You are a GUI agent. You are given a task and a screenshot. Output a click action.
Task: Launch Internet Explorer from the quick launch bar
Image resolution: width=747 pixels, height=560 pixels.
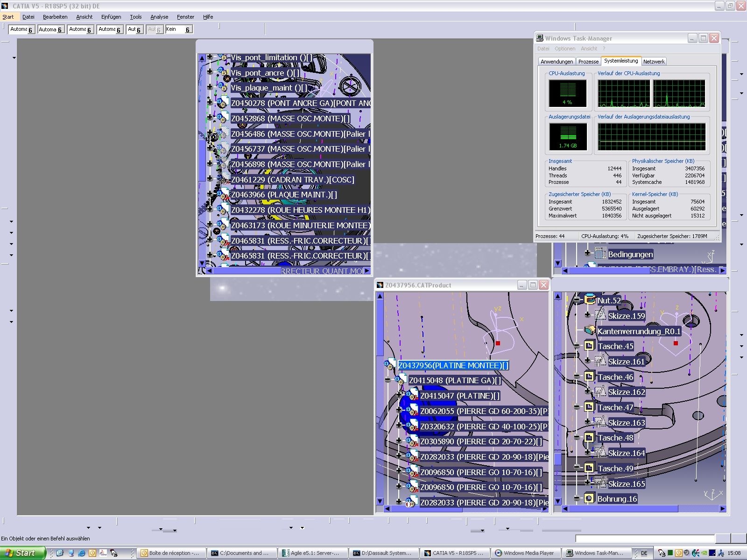81,553
